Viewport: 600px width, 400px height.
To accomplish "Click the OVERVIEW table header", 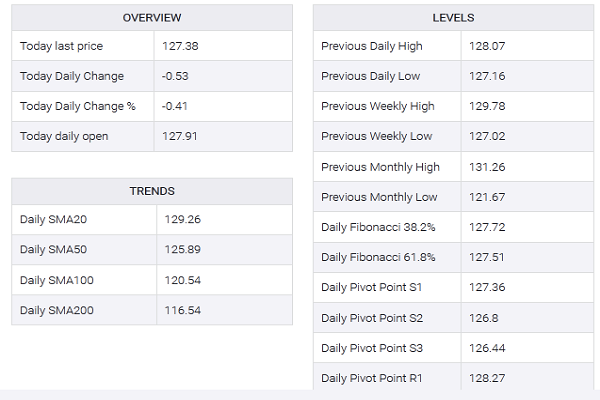I will pyautogui.click(x=152, y=18).
